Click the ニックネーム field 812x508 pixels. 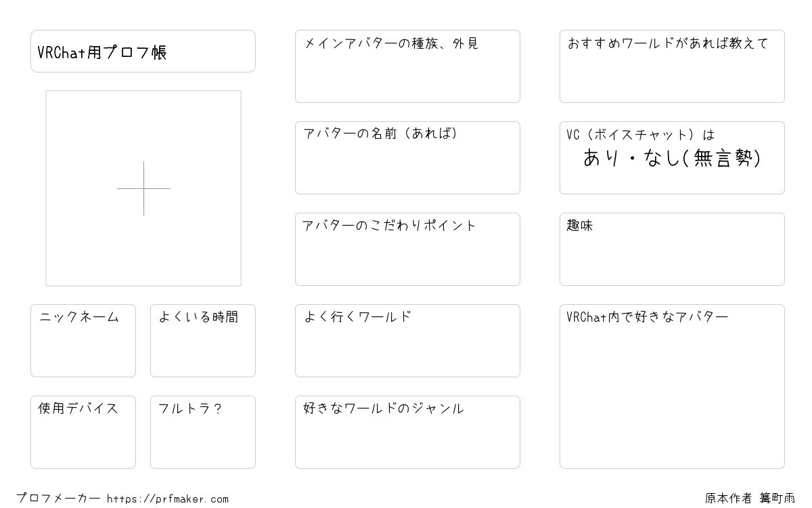click(x=83, y=341)
